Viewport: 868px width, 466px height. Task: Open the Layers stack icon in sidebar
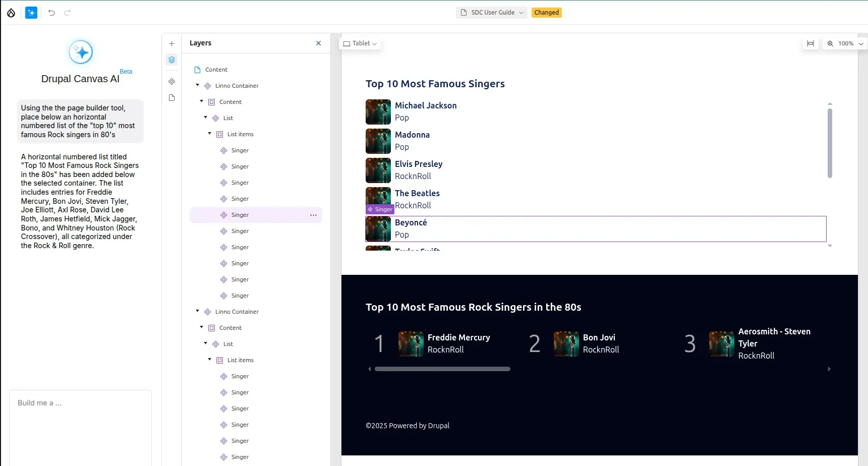pyautogui.click(x=171, y=60)
